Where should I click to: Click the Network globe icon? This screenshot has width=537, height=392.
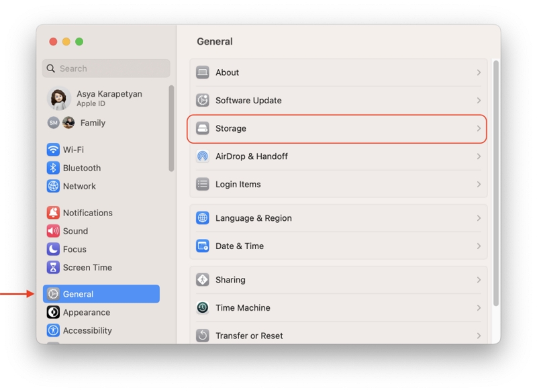(53, 186)
